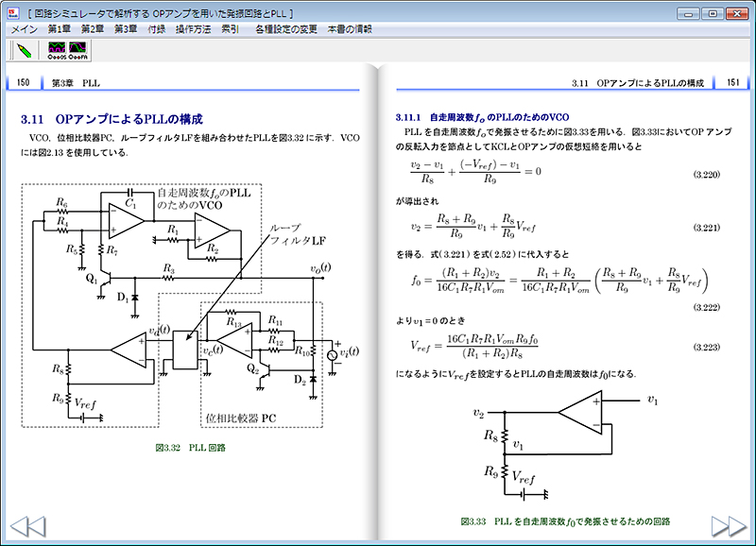Advance with the right double-arrow
Screen dimensions: 756x546
[x=729, y=526]
